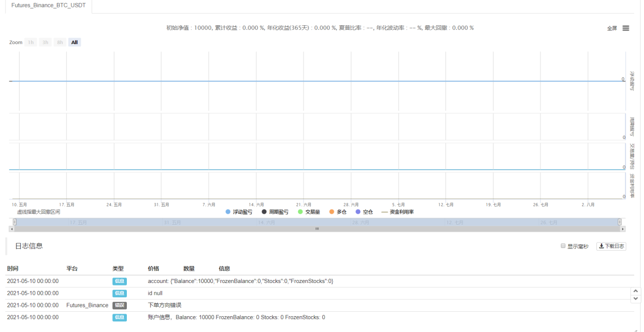Click the 日志信息 section heading

[x=29, y=245]
